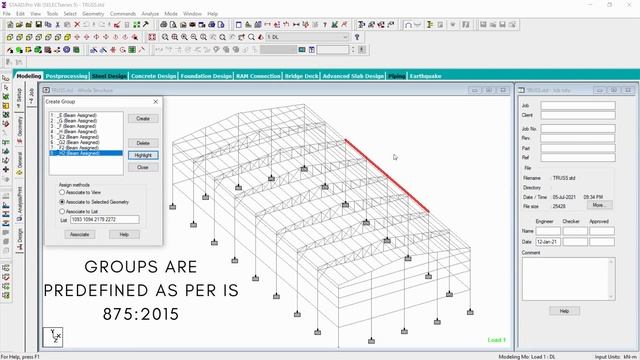Switch to front view cube icon
The width and height of the screenshot is (640, 360).
(x=10, y=37)
